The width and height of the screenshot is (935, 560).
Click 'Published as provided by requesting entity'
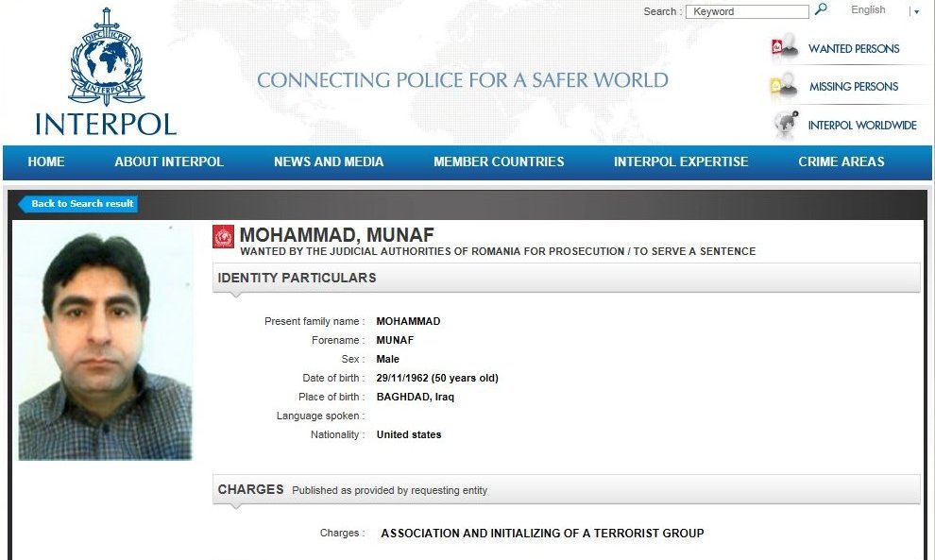tap(389, 490)
